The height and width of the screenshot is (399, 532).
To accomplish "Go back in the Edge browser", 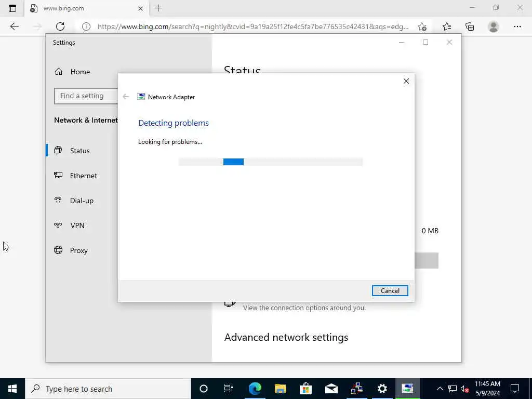I will click(14, 26).
